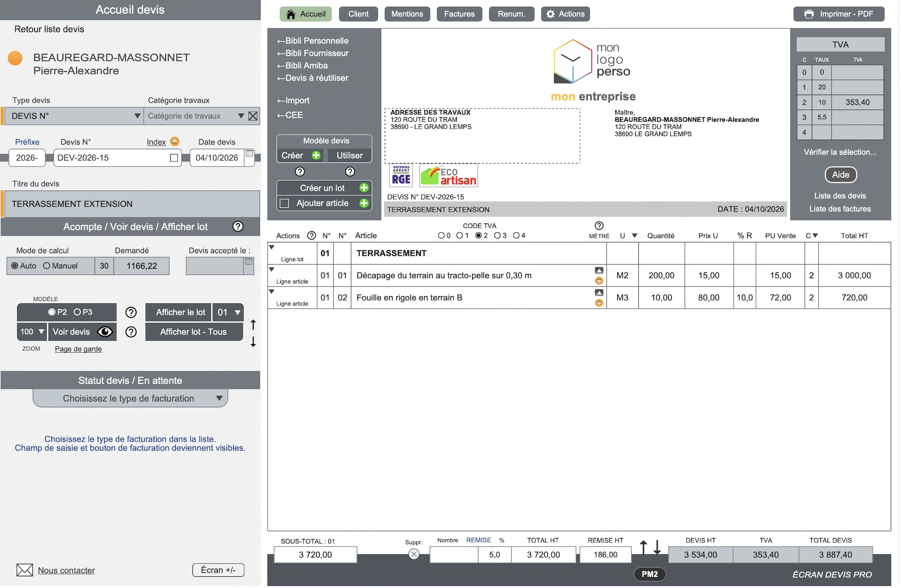Screen dimensions: 901x588
Task: Open the Client tab
Action: click(x=359, y=14)
